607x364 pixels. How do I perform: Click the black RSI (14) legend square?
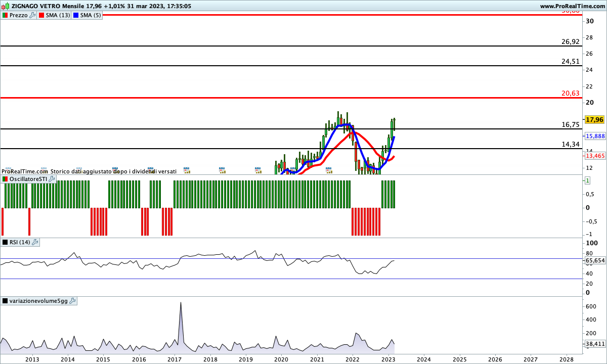coord(5,242)
